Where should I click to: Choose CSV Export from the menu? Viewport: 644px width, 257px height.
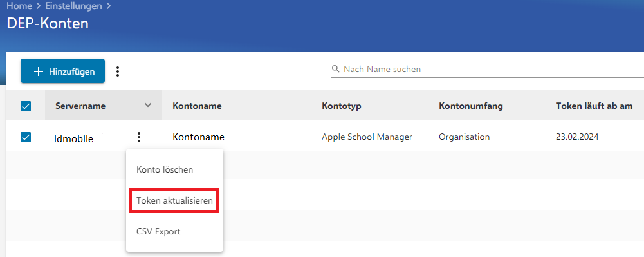click(158, 231)
